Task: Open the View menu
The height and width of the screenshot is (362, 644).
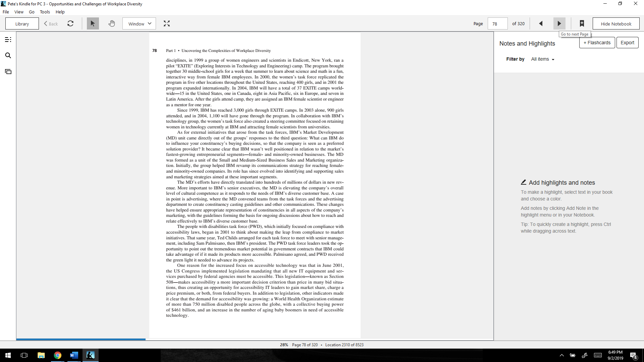Action: 19,12
